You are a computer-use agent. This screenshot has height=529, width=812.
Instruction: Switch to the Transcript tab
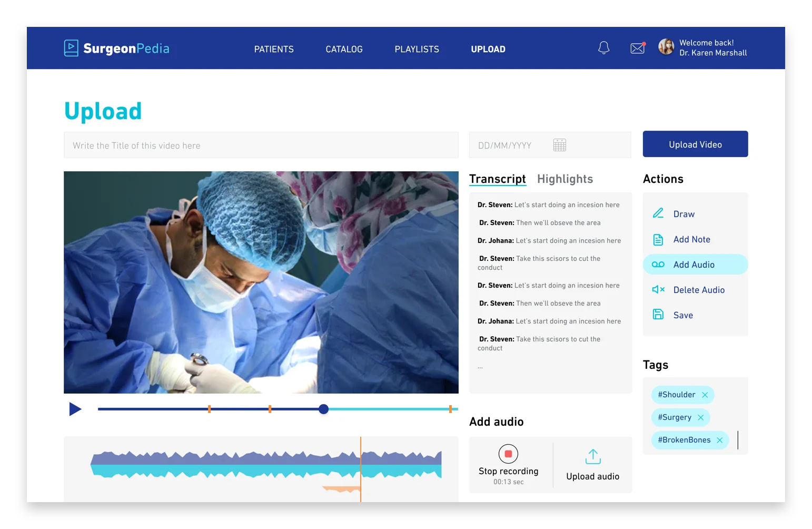tap(498, 179)
